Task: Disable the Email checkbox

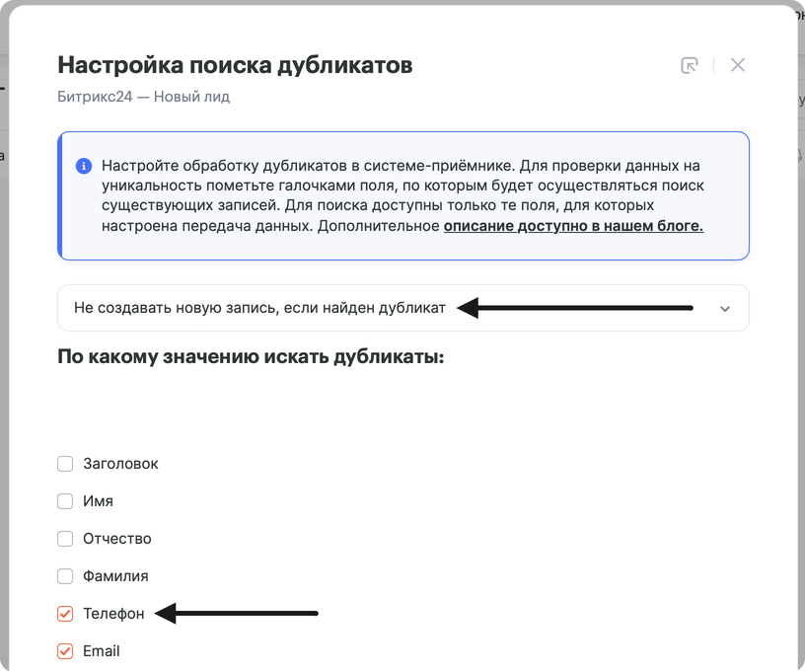Action: [x=65, y=651]
